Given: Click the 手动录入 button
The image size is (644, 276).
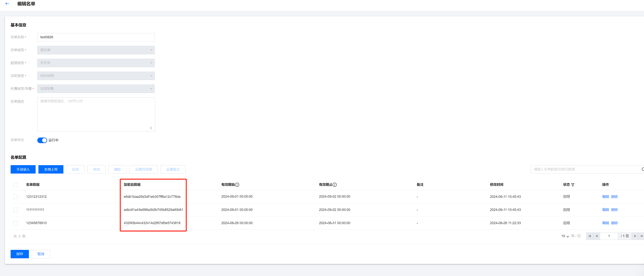Looking at the screenshot, I should coord(23,169).
